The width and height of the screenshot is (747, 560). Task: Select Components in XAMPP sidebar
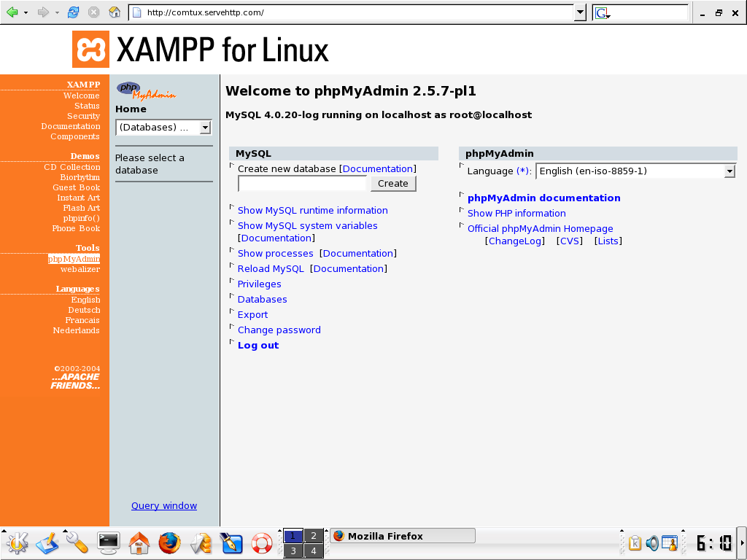tap(75, 136)
